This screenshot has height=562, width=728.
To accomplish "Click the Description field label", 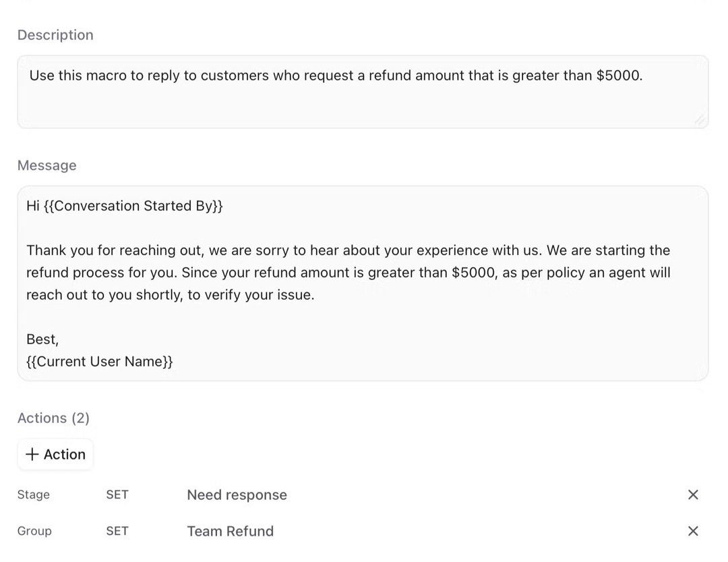I will tap(55, 35).
